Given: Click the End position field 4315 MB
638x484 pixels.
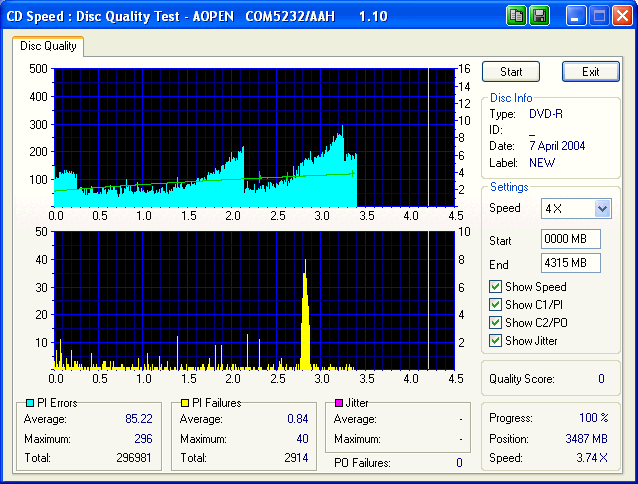Looking at the screenshot, I should pyautogui.click(x=570, y=263).
